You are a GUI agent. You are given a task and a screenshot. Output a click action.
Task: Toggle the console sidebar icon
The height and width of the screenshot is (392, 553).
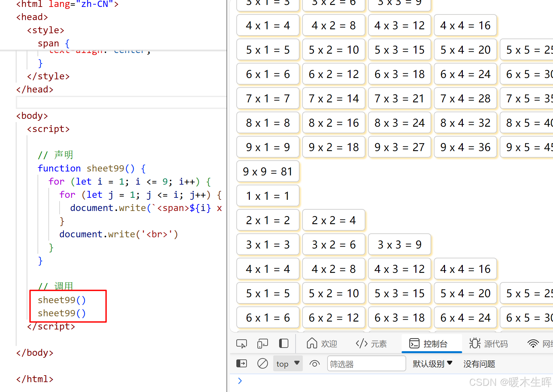[242, 364]
